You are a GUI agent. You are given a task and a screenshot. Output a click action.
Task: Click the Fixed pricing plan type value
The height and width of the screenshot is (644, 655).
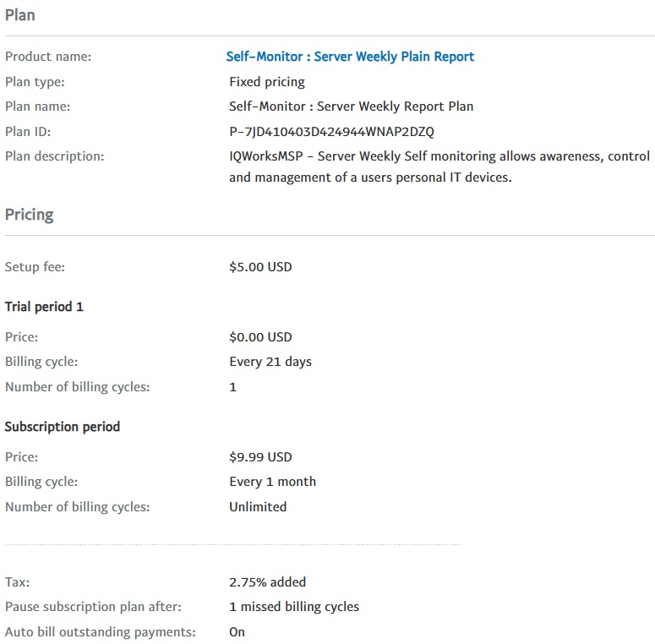click(267, 82)
